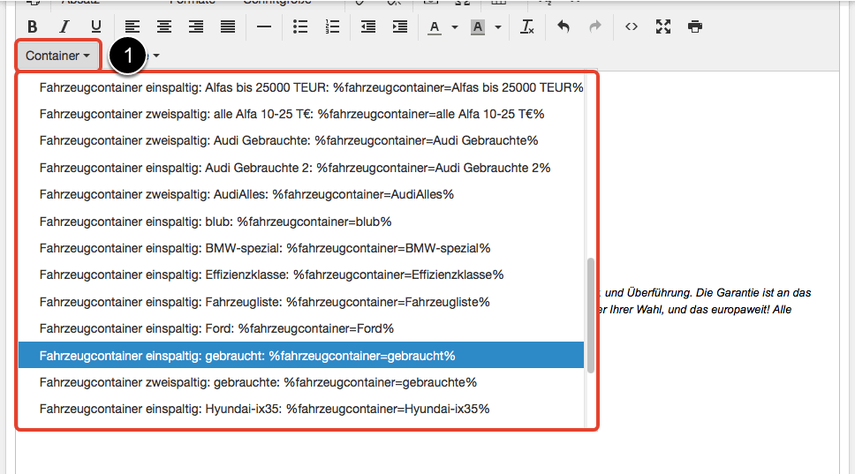Viewport: 855px width, 474px height.
Task: Undo the last action
Action: [564, 27]
